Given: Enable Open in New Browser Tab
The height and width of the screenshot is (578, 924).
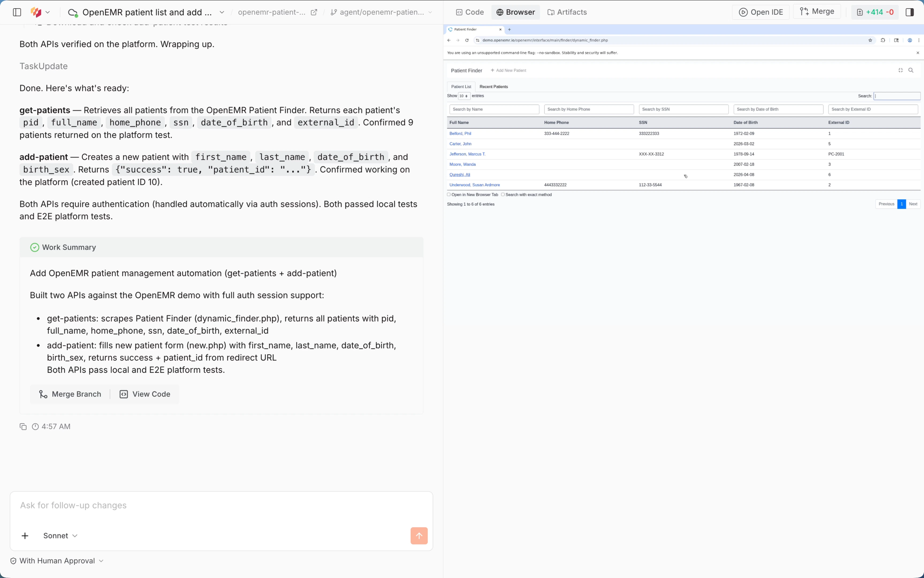Looking at the screenshot, I should 448,195.
